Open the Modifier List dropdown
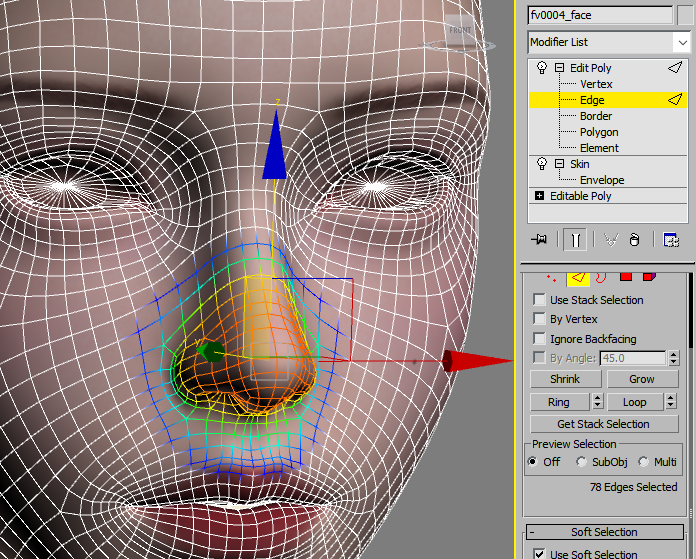The height and width of the screenshot is (559, 696). (x=682, y=42)
